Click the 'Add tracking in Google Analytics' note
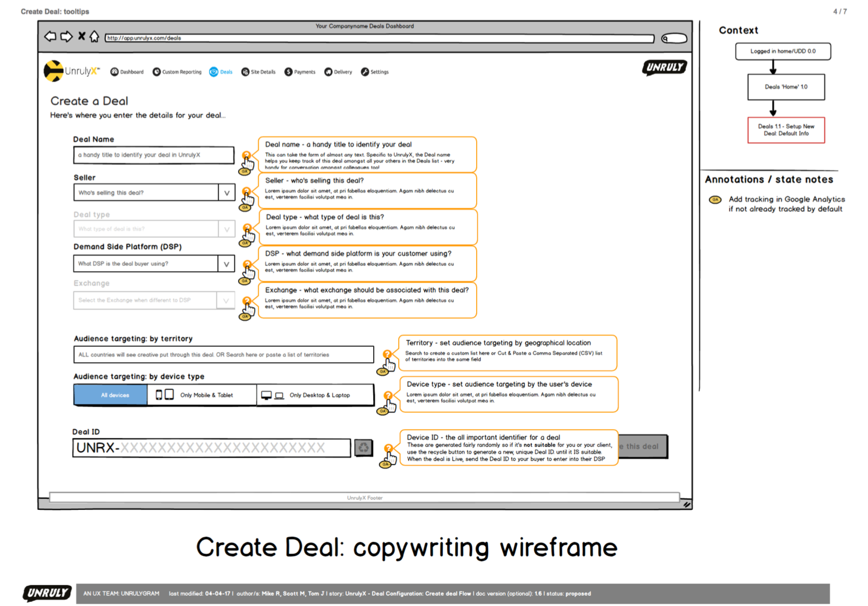868x606 pixels. coord(786,204)
